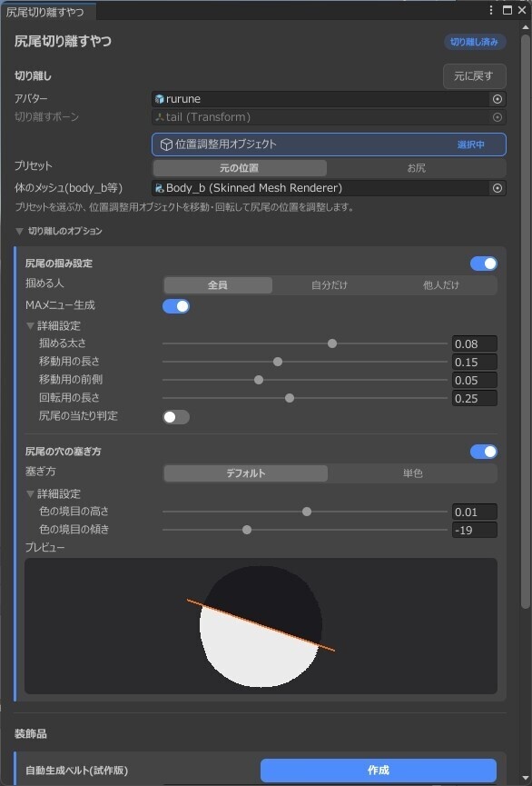532x786 pixels.
Task: Toggle 尻尾の穴の塞ぎ方 switch
Action: (483, 452)
